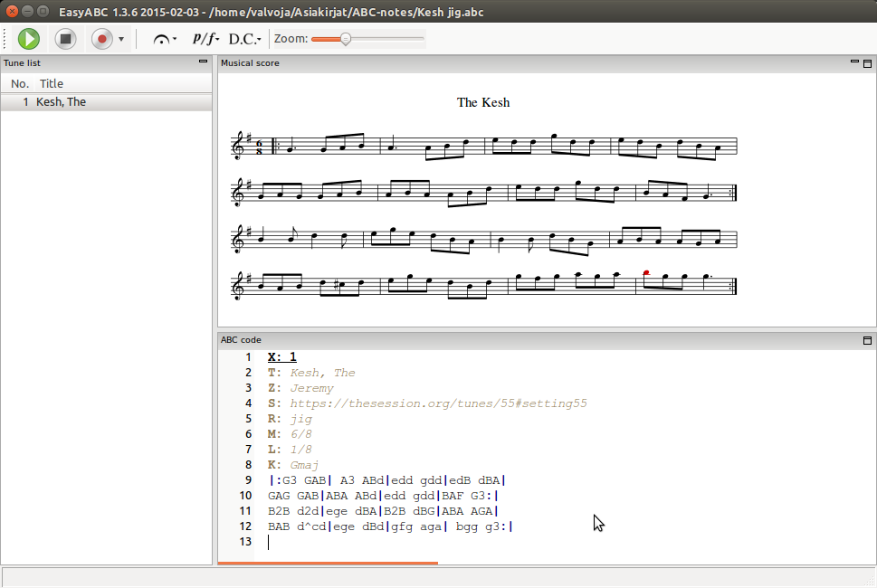The image size is (877, 588).
Task: Sort tunes by the No. column header
Action: 19,83
